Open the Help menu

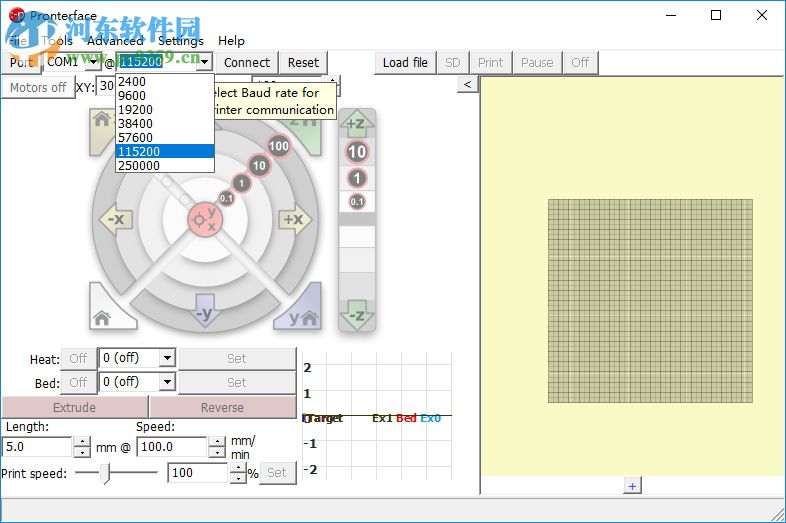click(x=231, y=41)
